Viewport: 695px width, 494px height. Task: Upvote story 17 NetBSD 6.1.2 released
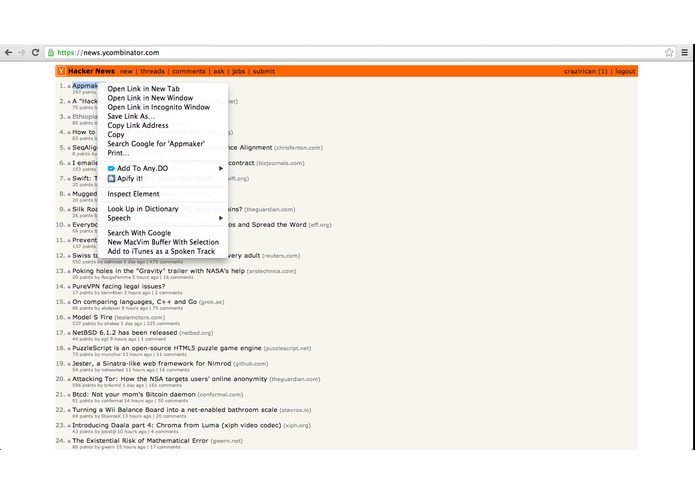(x=69, y=333)
